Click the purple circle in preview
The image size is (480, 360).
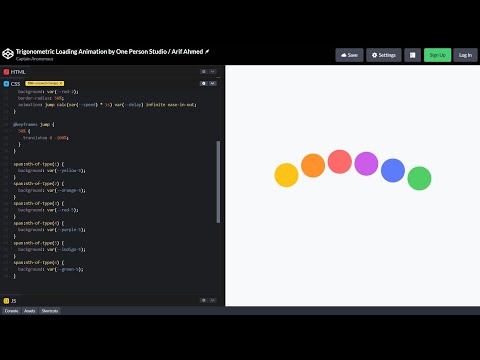(366, 163)
